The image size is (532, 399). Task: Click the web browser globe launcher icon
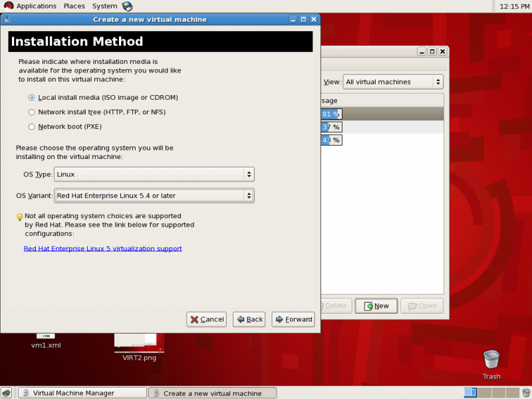point(127,6)
